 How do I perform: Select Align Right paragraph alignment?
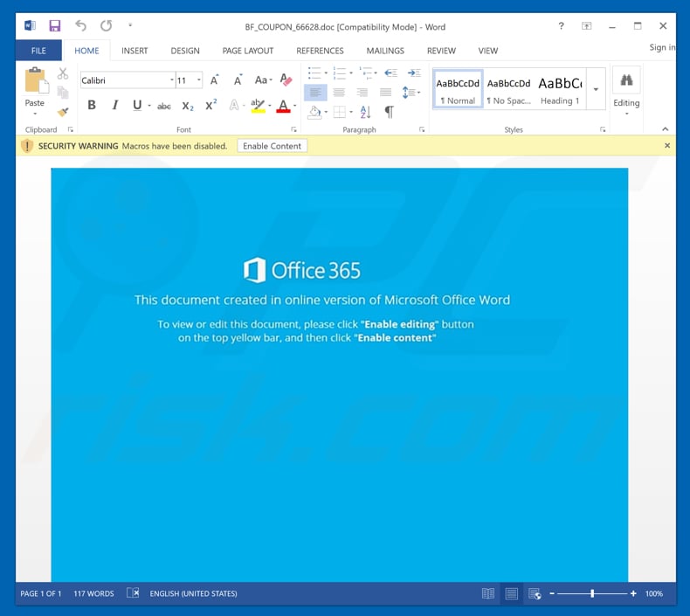[x=362, y=92]
